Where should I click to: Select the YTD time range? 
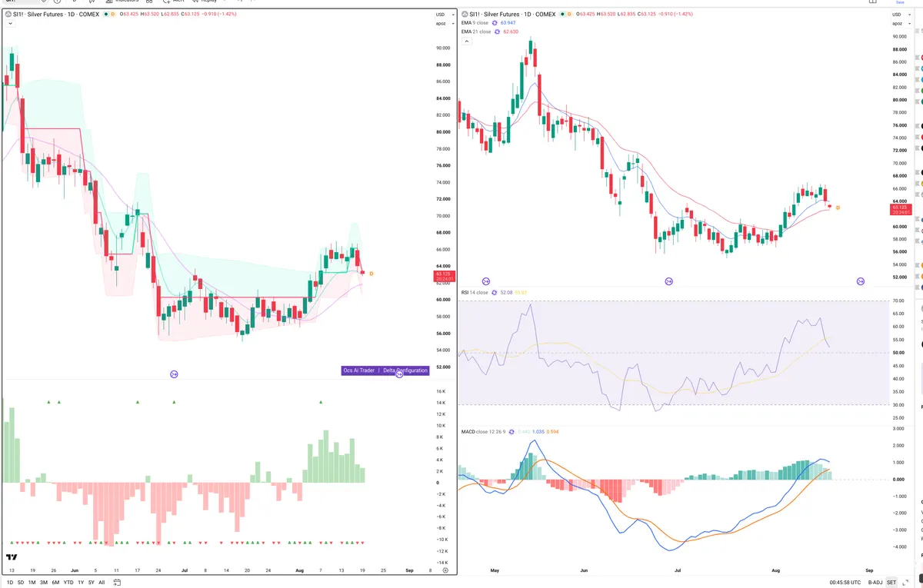[x=68, y=583]
